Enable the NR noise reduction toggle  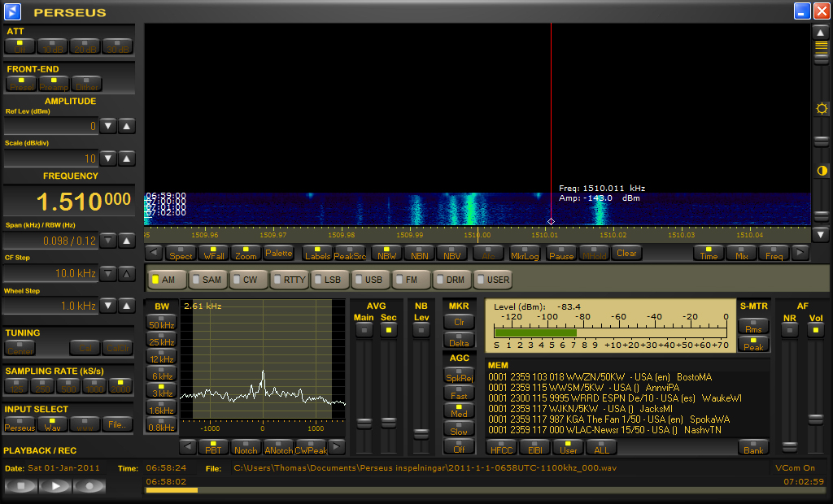coord(790,330)
